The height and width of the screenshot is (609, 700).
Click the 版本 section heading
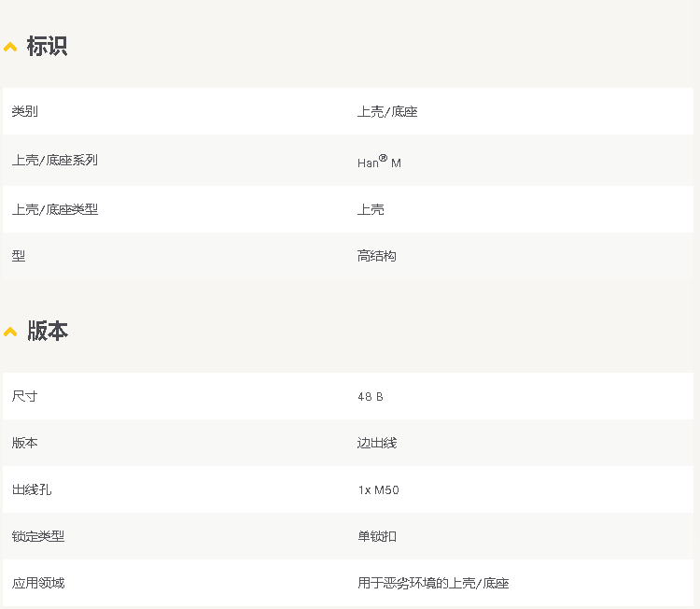48,331
